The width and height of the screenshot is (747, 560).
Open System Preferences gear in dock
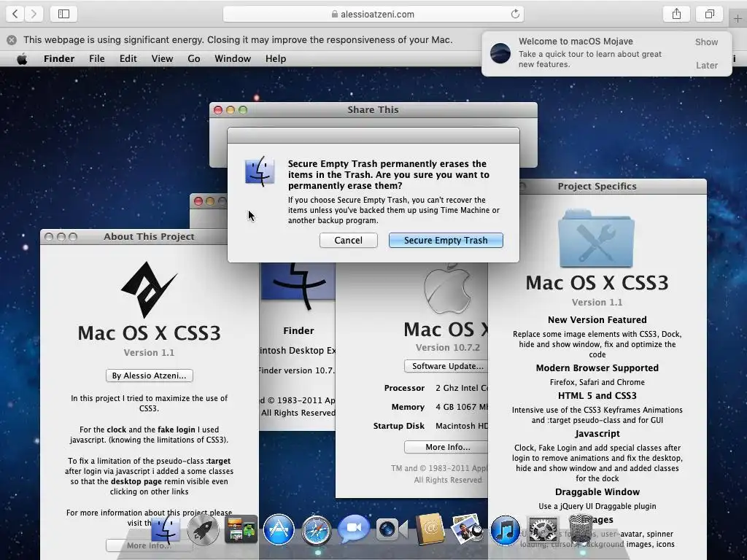(543, 529)
